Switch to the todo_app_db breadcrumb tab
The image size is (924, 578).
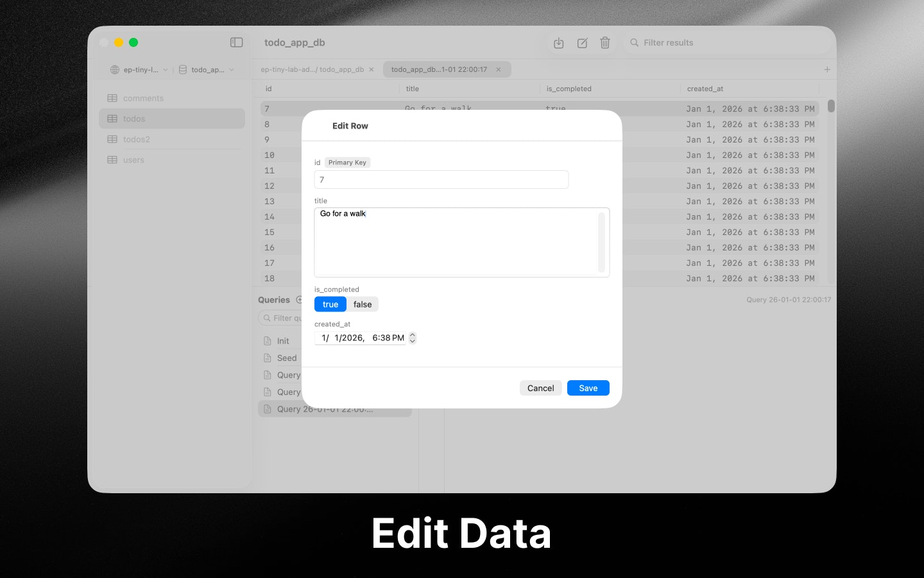(x=313, y=69)
